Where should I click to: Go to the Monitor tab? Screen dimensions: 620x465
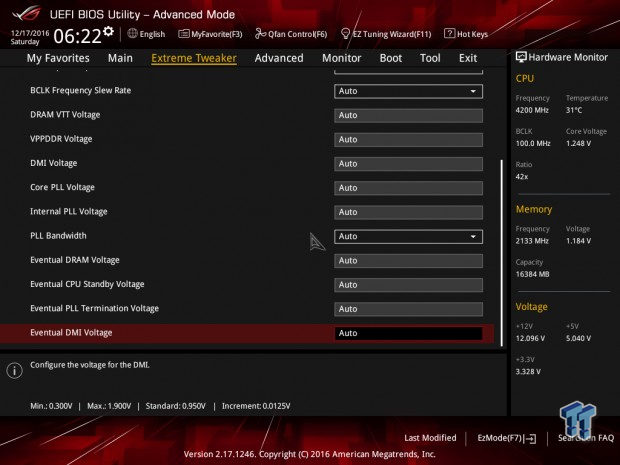[x=342, y=58]
